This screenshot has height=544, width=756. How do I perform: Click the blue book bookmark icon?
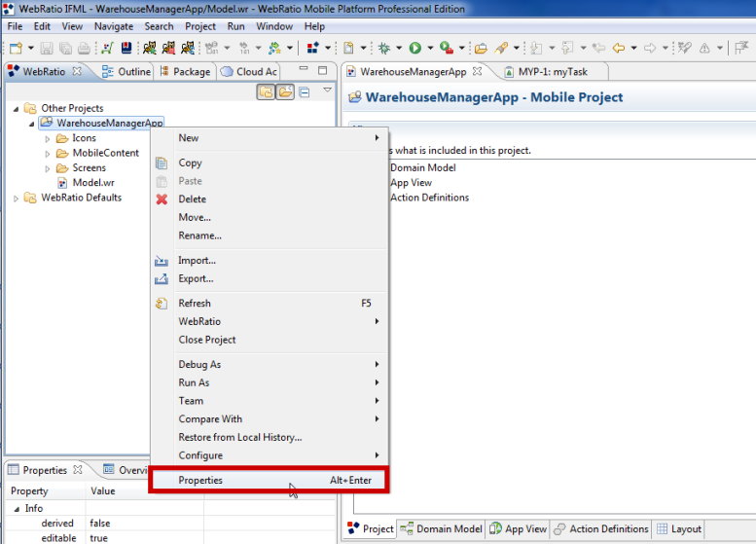pos(126,48)
